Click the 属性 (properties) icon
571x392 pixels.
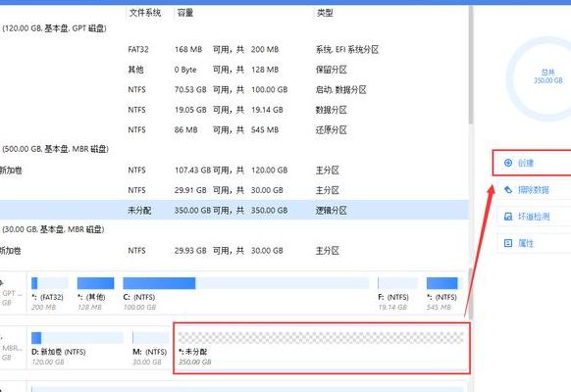[508, 243]
